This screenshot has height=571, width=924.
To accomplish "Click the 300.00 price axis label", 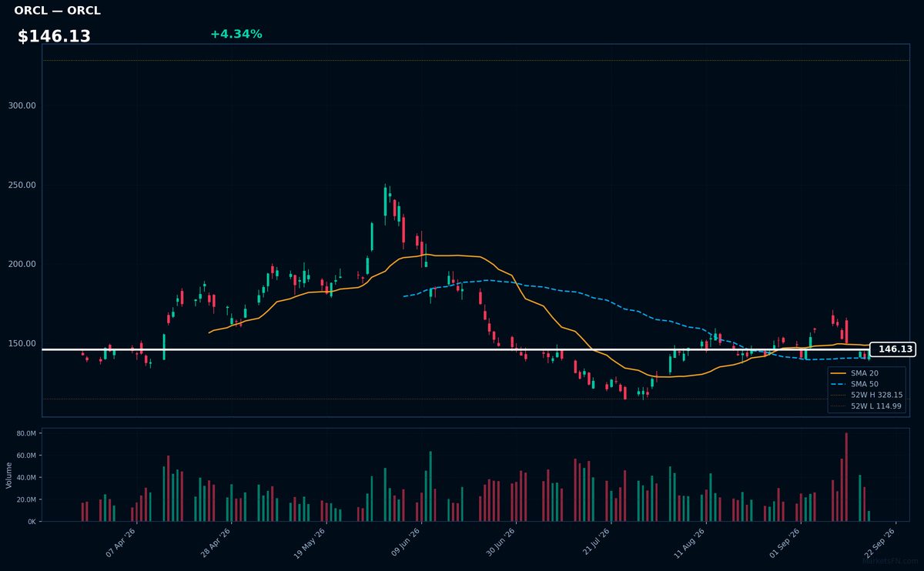I will (22, 106).
